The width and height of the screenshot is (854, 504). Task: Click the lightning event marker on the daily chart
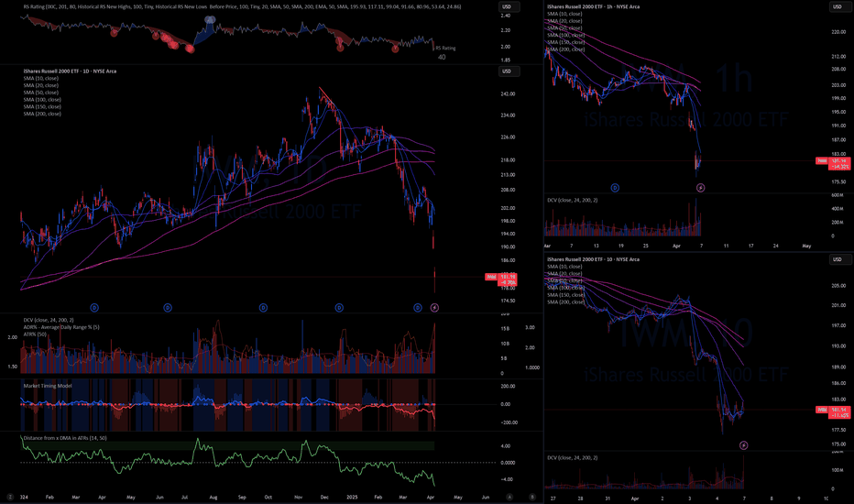(434, 308)
